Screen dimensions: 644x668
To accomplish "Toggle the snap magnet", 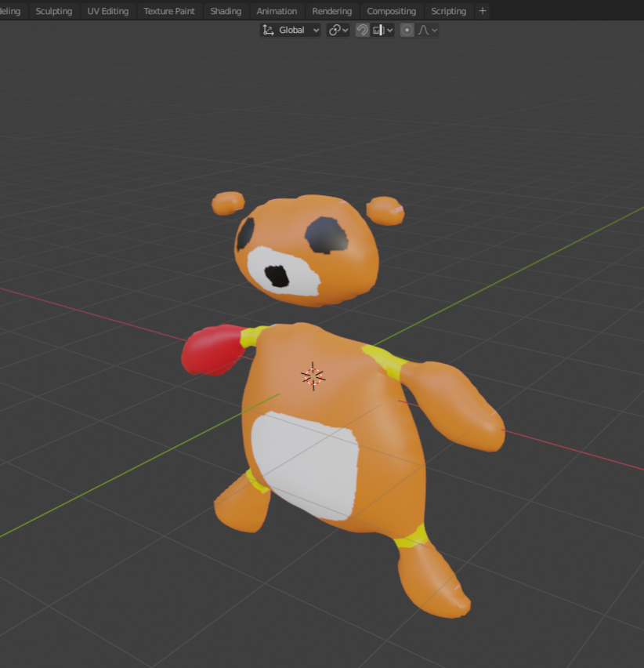I will coord(362,31).
